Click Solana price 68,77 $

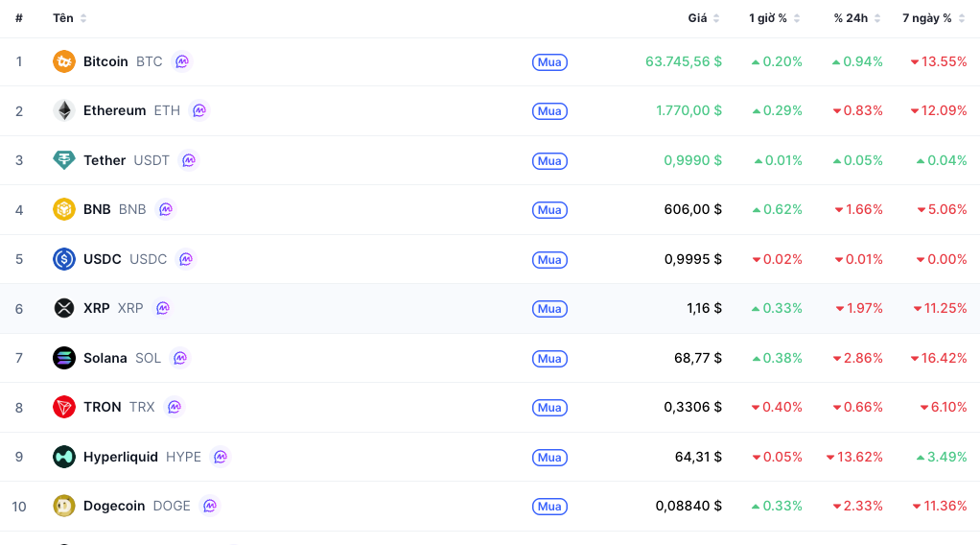point(698,358)
